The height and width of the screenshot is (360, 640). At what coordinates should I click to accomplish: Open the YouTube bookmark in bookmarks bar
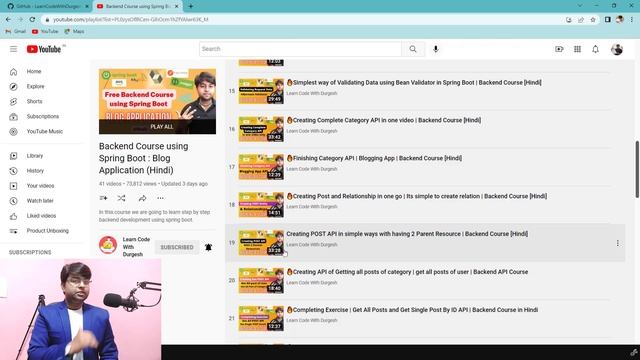(45, 31)
